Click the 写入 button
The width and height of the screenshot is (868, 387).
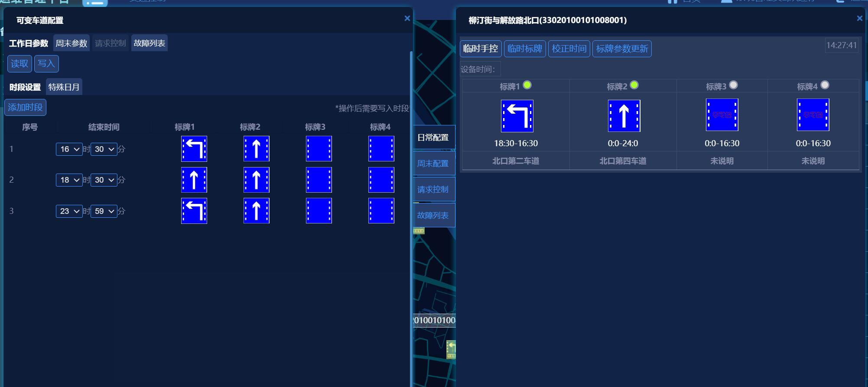[46, 64]
